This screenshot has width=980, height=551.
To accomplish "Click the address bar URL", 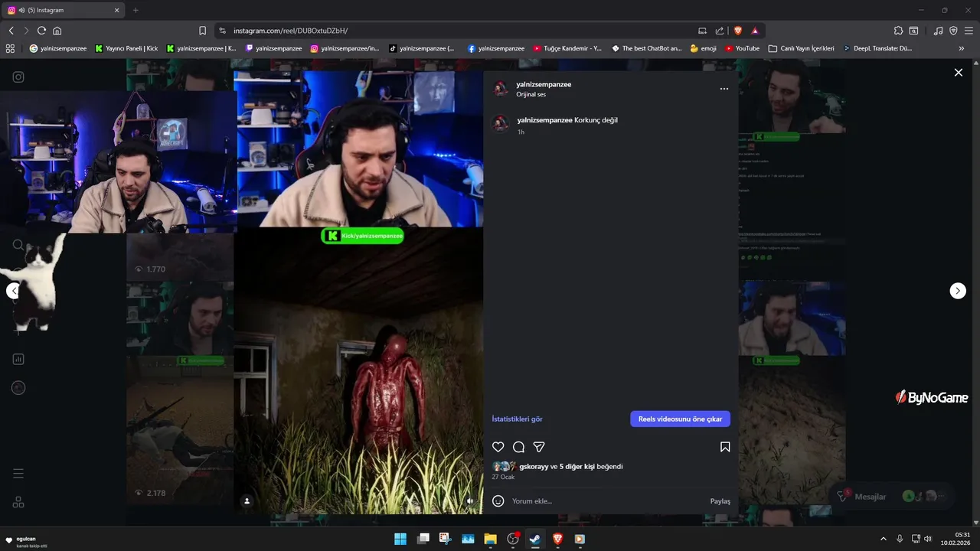I will pyautogui.click(x=290, y=31).
